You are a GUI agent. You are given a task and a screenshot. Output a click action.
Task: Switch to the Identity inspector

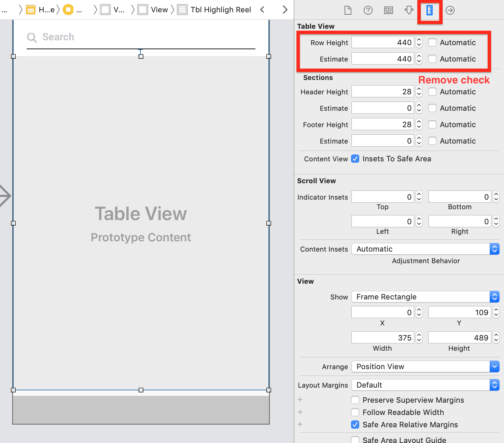point(389,10)
